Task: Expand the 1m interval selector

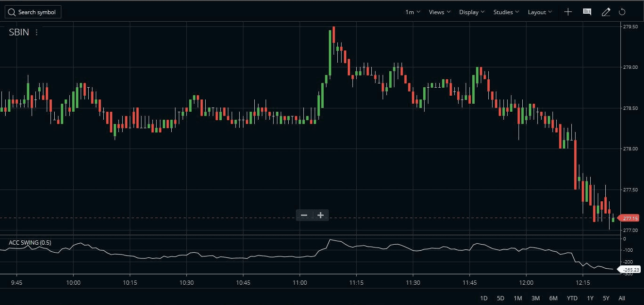Action: point(411,12)
